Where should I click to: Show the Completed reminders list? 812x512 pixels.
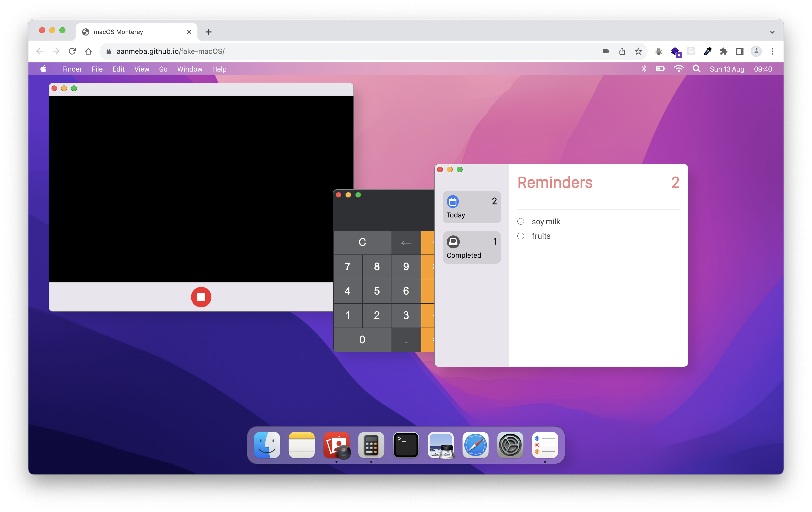pyautogui.click(x=471, y=247)
